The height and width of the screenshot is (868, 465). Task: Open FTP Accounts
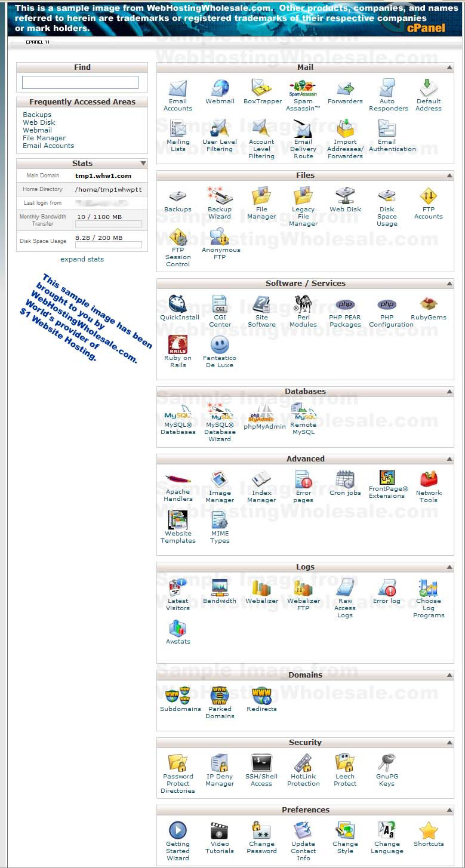tap(429, 204)
